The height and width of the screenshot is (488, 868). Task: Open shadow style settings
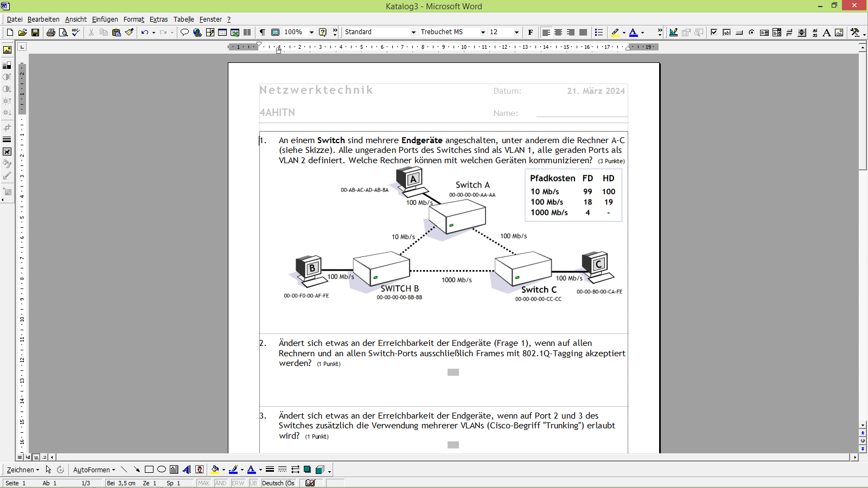click(x=308, y=470)
